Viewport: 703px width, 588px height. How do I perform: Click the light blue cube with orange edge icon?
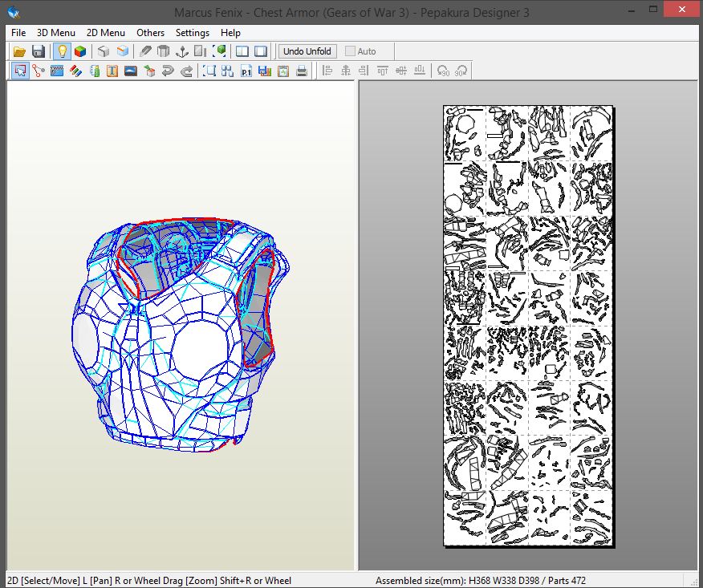[123, 51]
